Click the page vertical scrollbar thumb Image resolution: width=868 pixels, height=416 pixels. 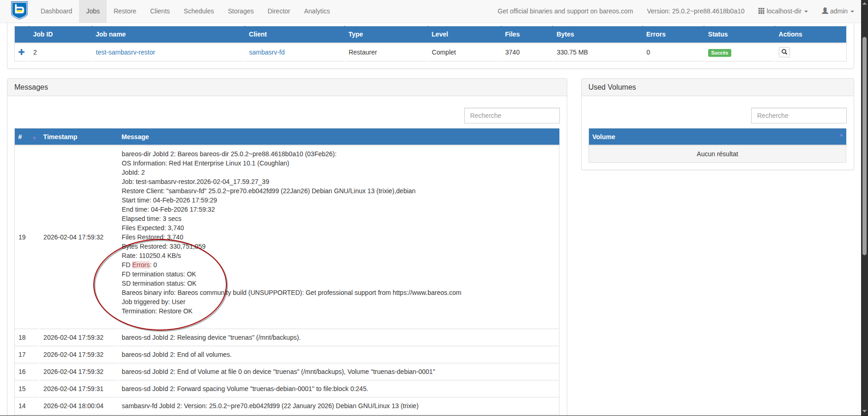click(x=864, y=146)
